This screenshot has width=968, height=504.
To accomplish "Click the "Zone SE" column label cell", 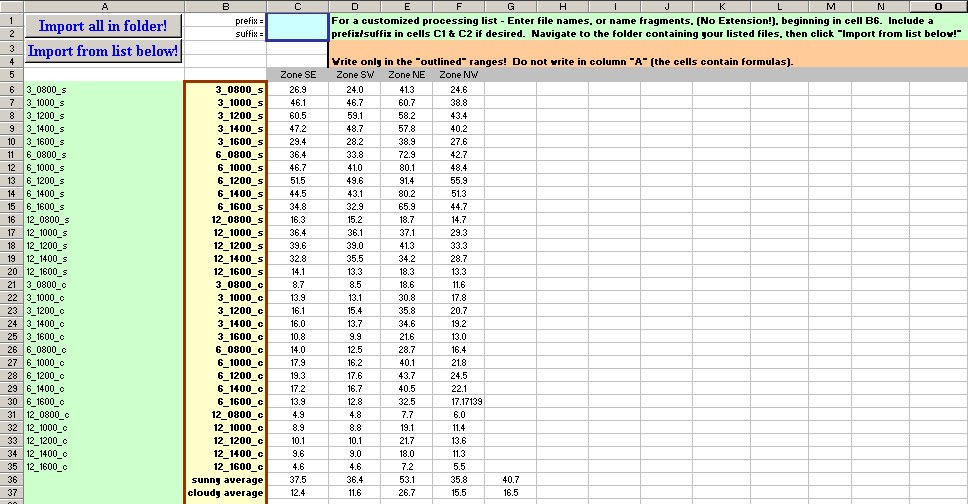I will tap(297, 75).
